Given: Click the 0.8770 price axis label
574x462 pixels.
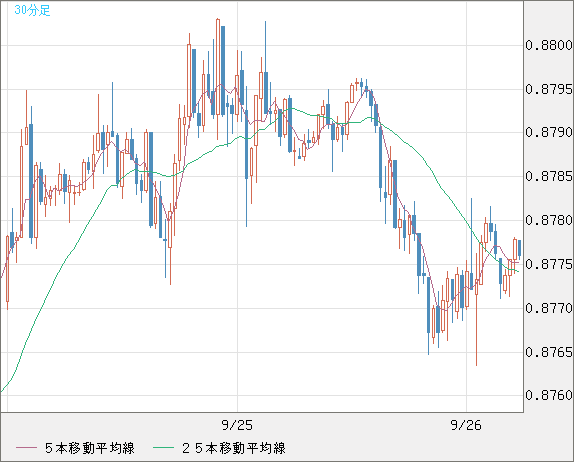Looking at the screenshot, I should click(x=549, y=308).
